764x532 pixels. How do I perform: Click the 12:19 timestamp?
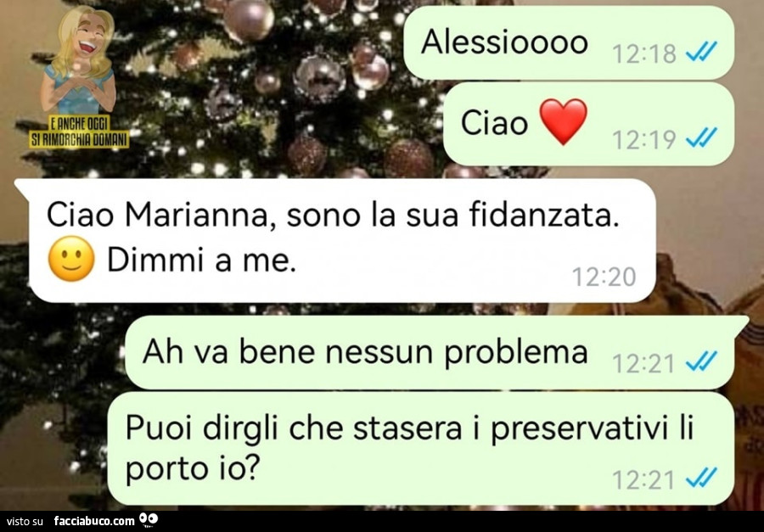[643, 140]
